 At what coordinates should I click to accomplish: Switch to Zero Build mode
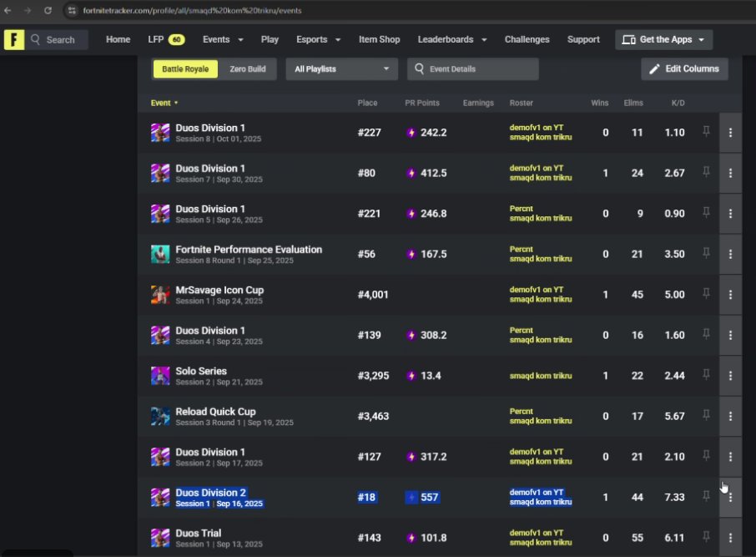247,69
